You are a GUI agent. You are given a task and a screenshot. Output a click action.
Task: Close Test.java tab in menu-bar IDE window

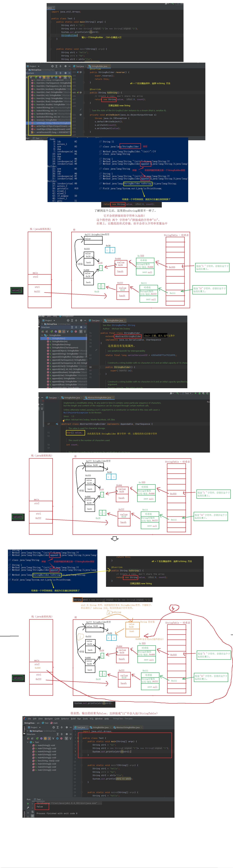pos(87,727)
